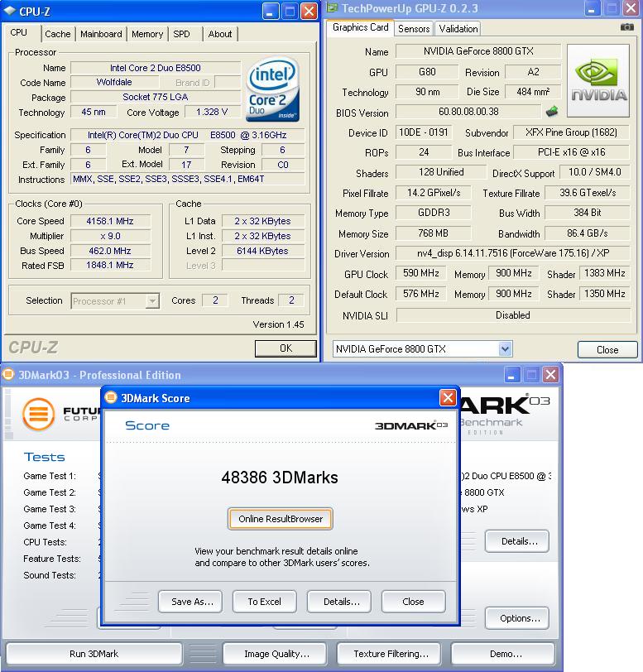Click Run 3DMark button
Viewport: 643px width, 672px height.
click(x=94, y=654)
